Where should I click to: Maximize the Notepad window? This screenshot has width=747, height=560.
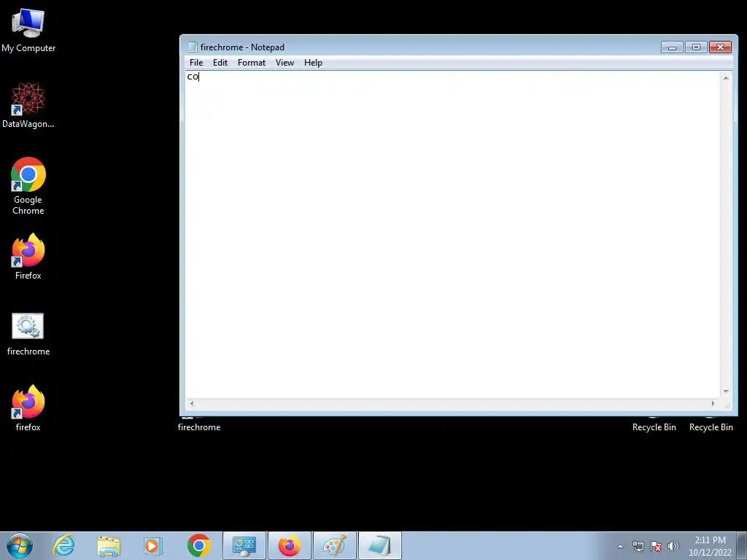coord(696,47)
